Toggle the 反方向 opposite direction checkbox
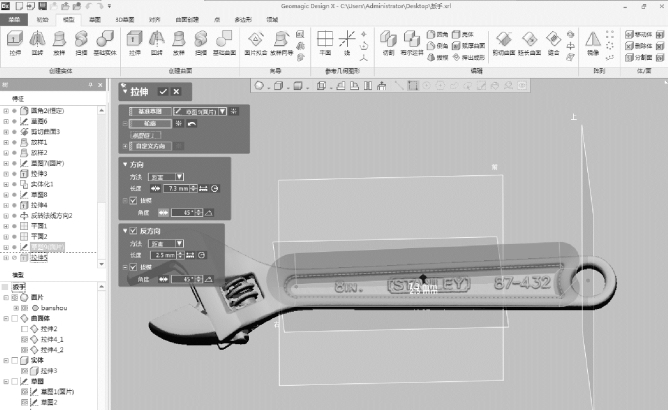The height and width of the screenshot is (410, 668). 133,231
